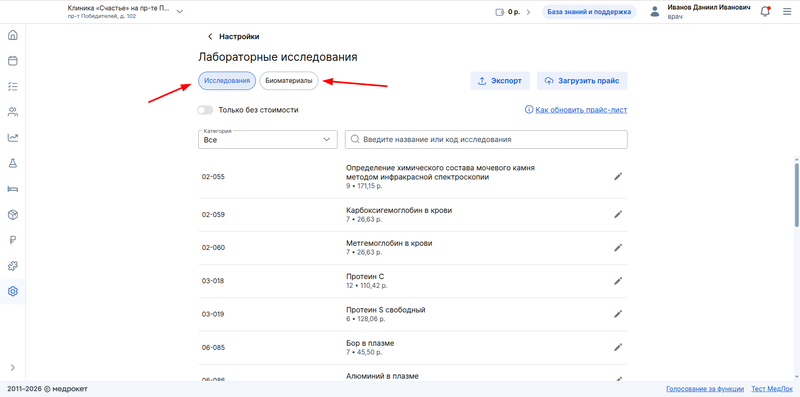
Task: Open Тест МедЛок link
Action: (772, 389)
